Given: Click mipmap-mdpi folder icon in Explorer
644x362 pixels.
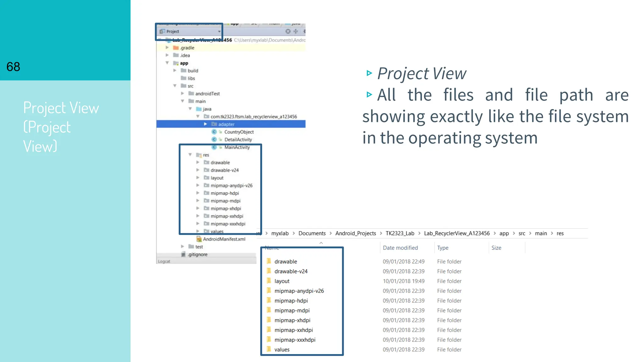Looking at the screenshot, I should 269,310.
